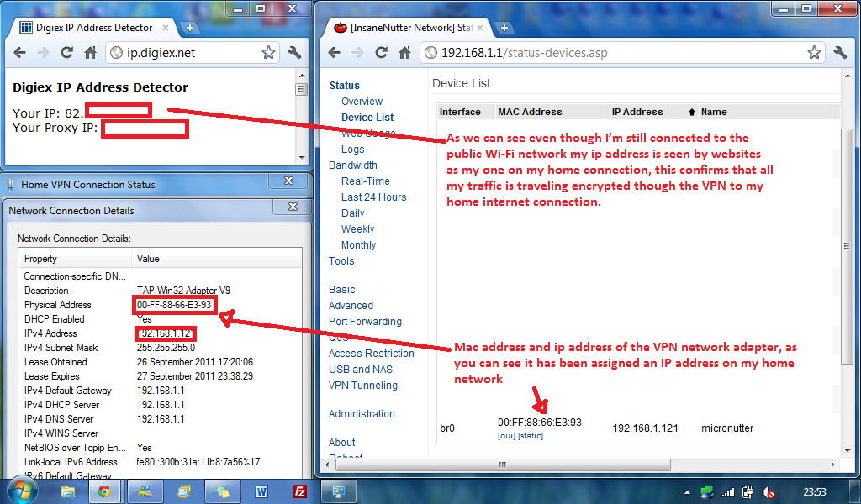Click router page horizontal scrollbar thumb

(x=503, y=465)
